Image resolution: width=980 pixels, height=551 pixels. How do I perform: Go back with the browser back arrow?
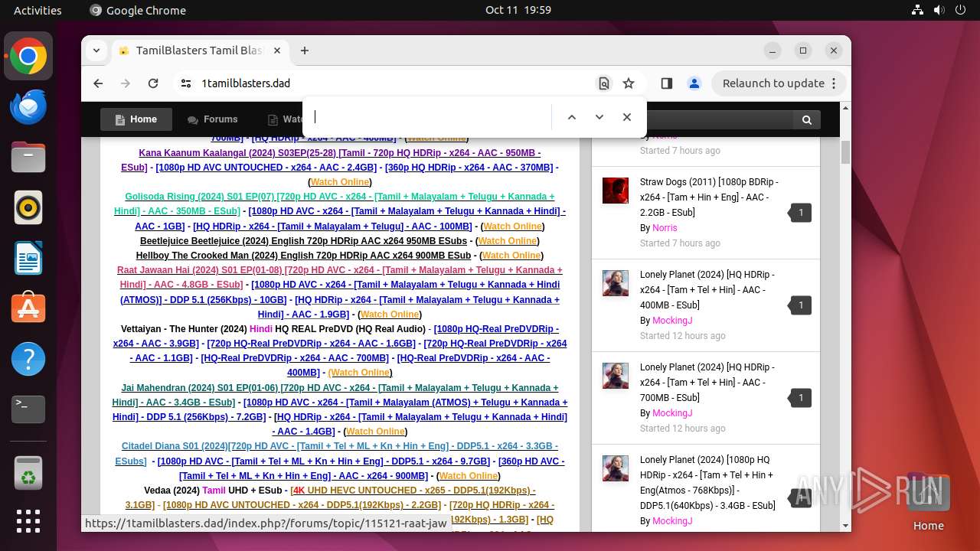point(98,83)
